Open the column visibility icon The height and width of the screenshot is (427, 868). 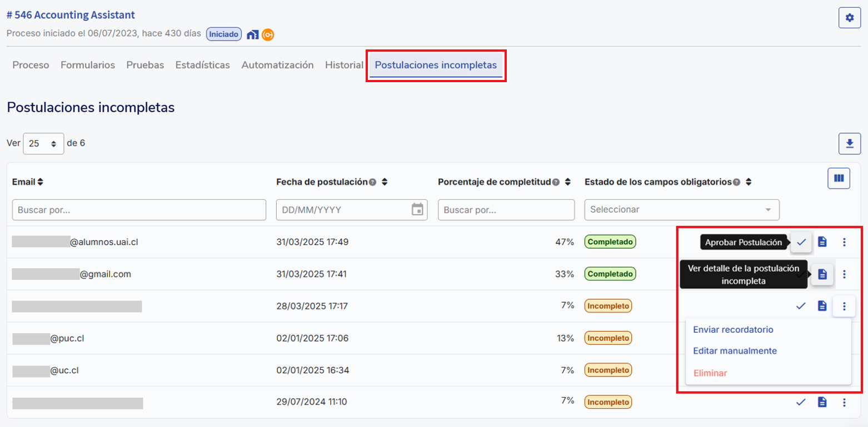coord(839,178)
